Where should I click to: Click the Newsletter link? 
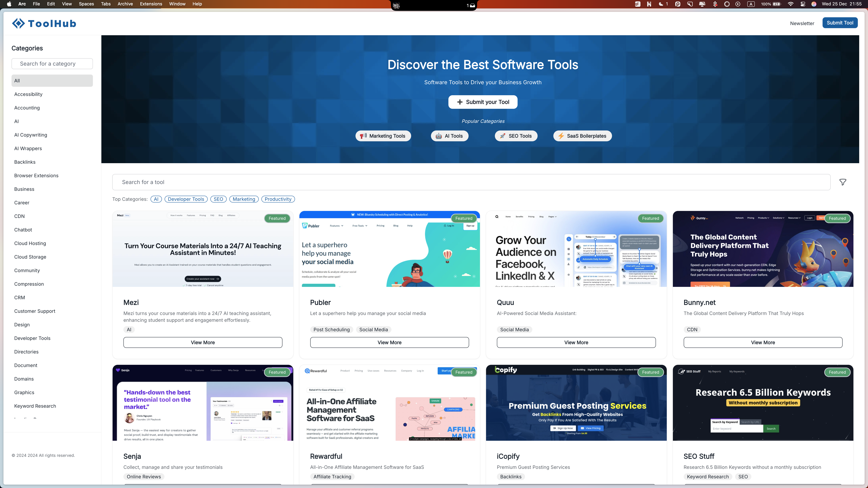(x=802, y=23)
